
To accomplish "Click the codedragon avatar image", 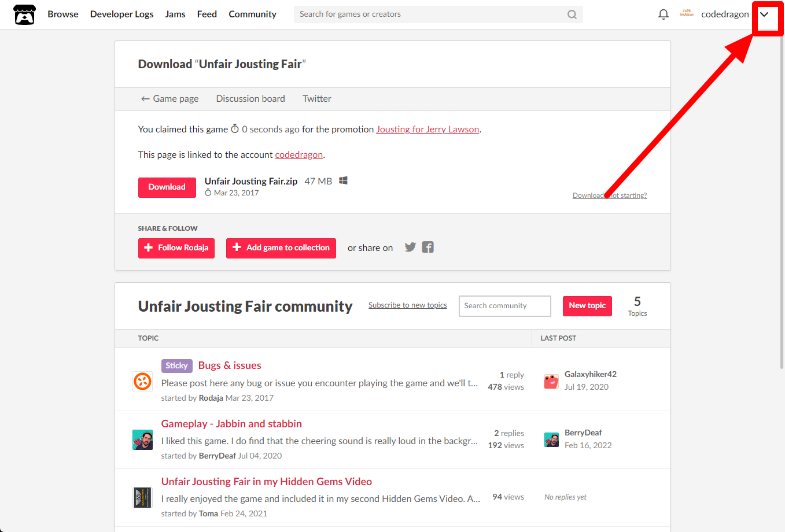I will pyautogui.click(x=687, y=14).
